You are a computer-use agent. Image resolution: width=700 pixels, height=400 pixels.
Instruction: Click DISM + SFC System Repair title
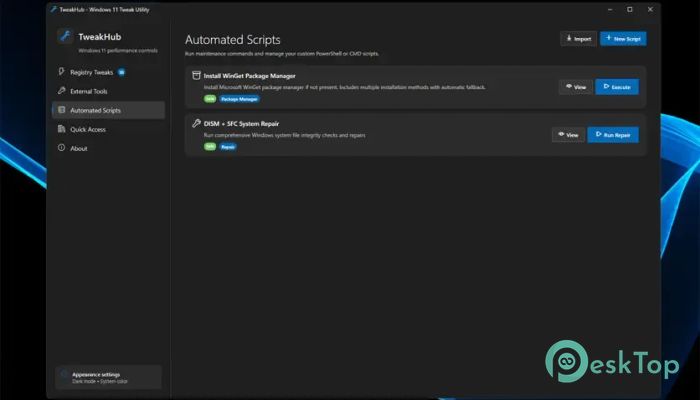[242, 124]
